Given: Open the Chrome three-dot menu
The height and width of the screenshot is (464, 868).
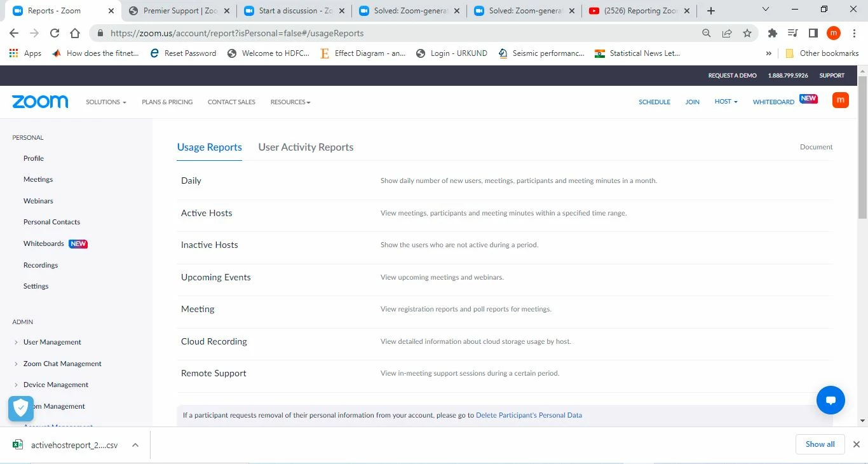Looking at the screenshot, I should tap(854, 33).
